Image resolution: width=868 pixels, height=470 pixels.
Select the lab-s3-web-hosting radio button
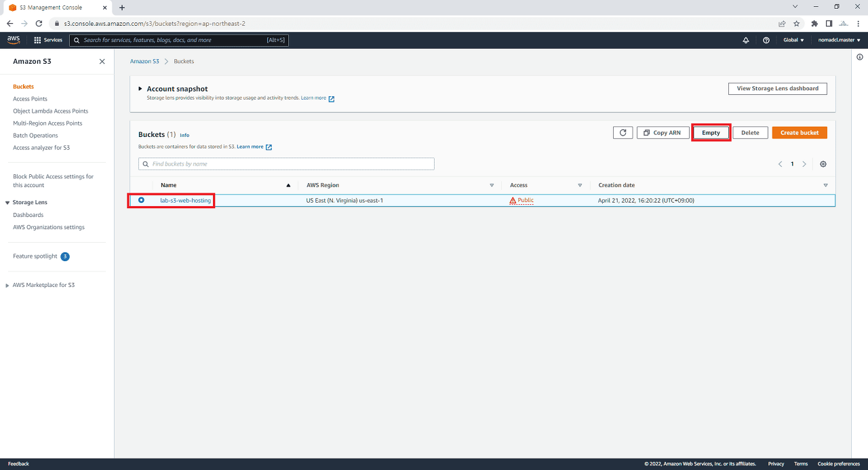tap(141, 200)
